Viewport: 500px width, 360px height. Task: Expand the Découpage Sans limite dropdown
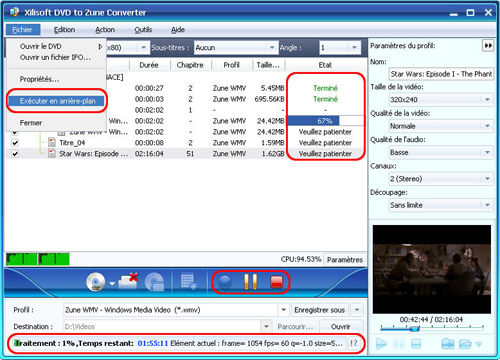click(x=487, y=205)
